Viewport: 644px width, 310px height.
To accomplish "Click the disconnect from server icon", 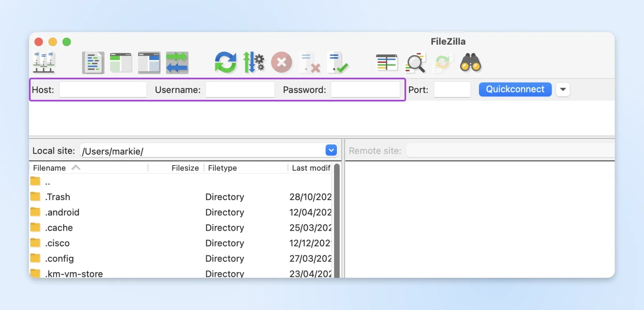I will pyautogui.click(x=310, y=63).
